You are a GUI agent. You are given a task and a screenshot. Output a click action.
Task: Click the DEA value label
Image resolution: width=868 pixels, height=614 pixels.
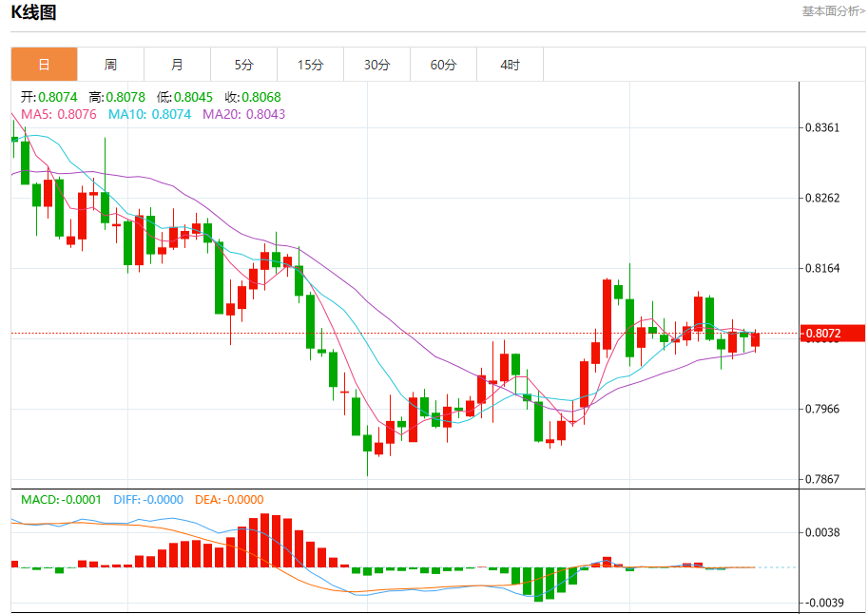click(229, 500)
